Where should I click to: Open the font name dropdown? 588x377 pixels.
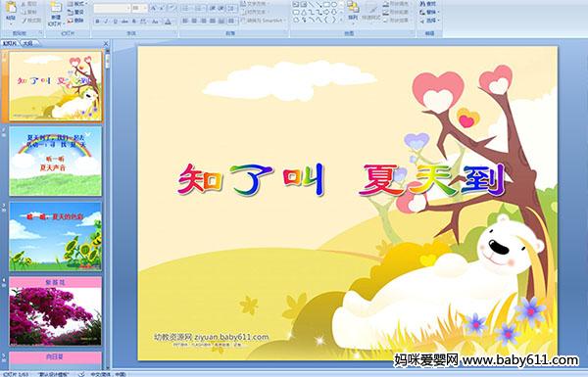click(127, 8)
